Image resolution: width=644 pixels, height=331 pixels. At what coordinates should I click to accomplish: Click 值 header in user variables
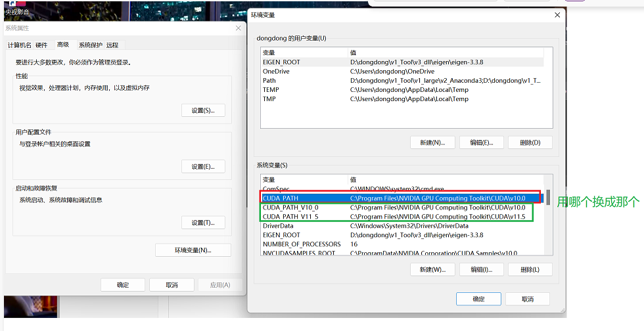446,53
